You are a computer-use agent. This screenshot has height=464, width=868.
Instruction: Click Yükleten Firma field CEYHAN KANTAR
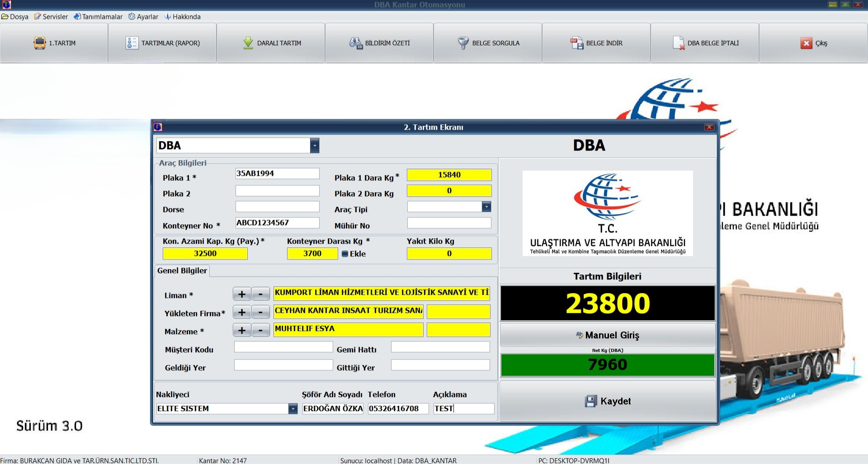pyautogui.click(x=348, y=311)
